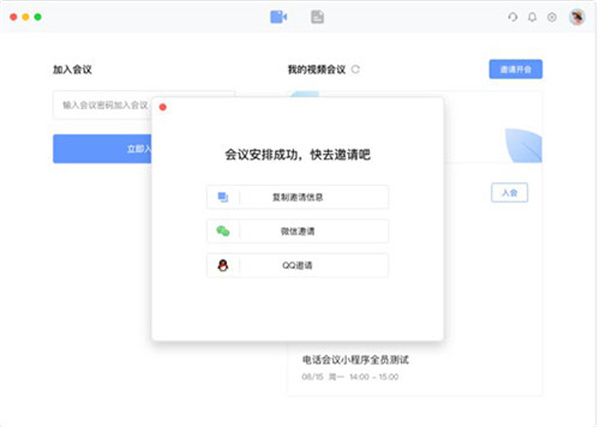The width and height of the screenshot is (600, 427).
Task: Click the headset support icon in top bar
Action: click(513, 17)
